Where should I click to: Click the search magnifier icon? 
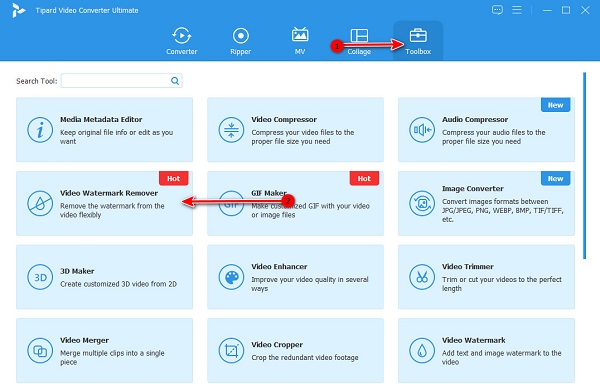tap(175, 81)
